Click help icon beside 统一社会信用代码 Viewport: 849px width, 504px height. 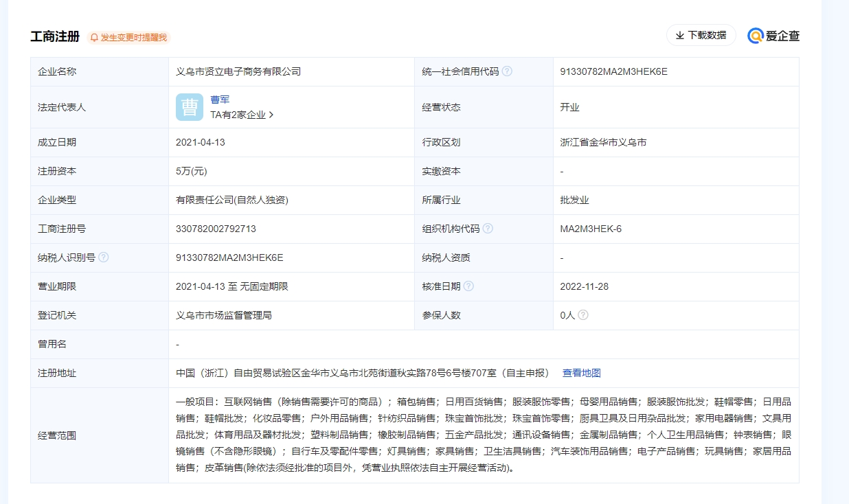(507, 71)
